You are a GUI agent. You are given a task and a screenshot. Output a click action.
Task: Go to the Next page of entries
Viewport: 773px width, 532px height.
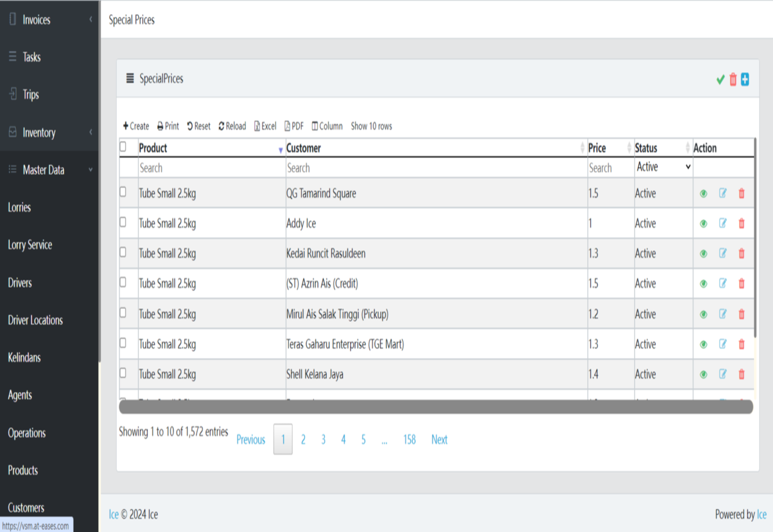(439, 440)
